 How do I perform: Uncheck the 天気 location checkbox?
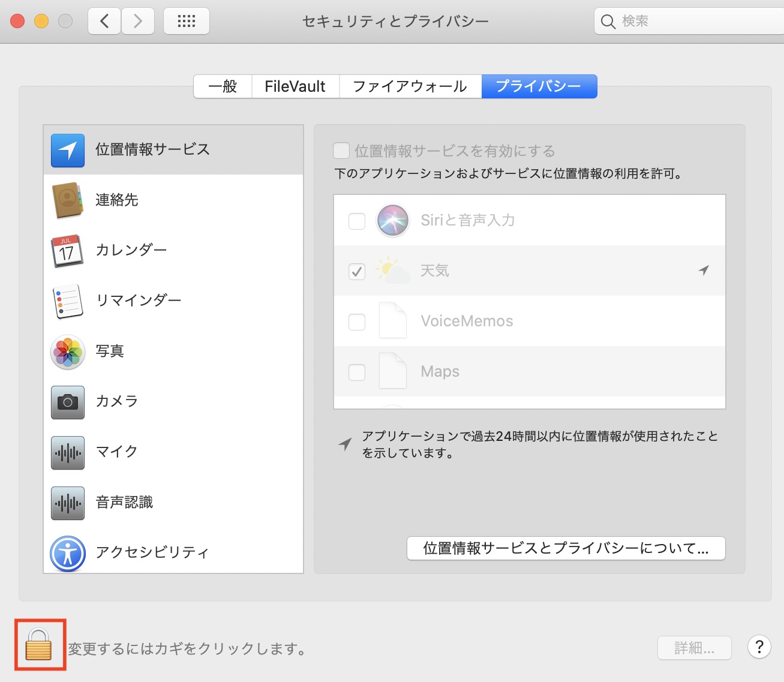[x=357, y=271]
